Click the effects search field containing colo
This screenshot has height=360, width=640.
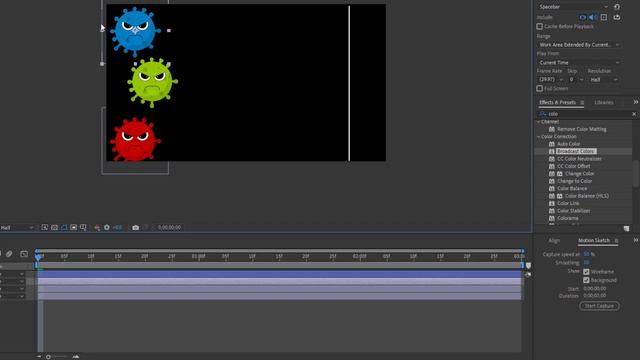coord(585,114)
